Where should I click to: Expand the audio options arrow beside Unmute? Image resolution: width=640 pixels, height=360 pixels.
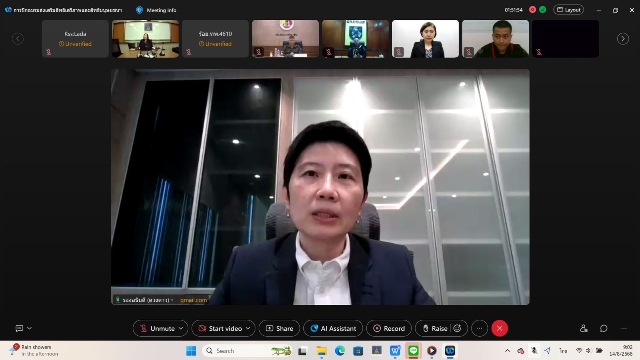click(x=181, y=328)
